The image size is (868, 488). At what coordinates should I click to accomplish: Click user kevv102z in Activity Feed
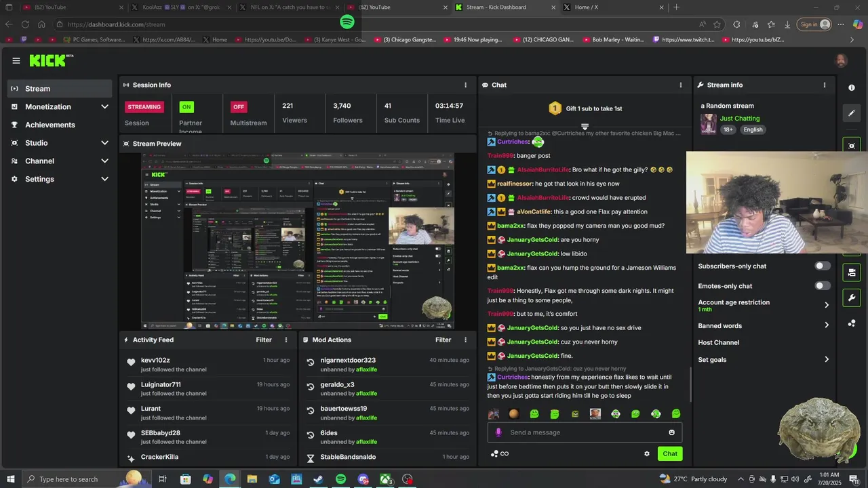coord(155,361)
